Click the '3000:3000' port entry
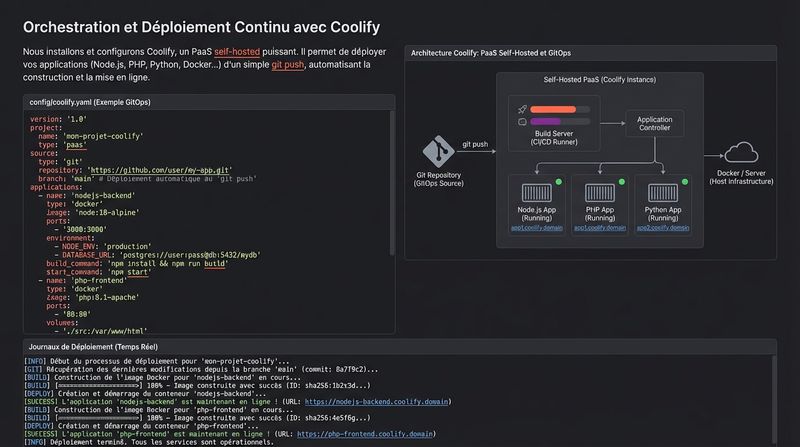The image size is (800, 447). pos(81,230)
